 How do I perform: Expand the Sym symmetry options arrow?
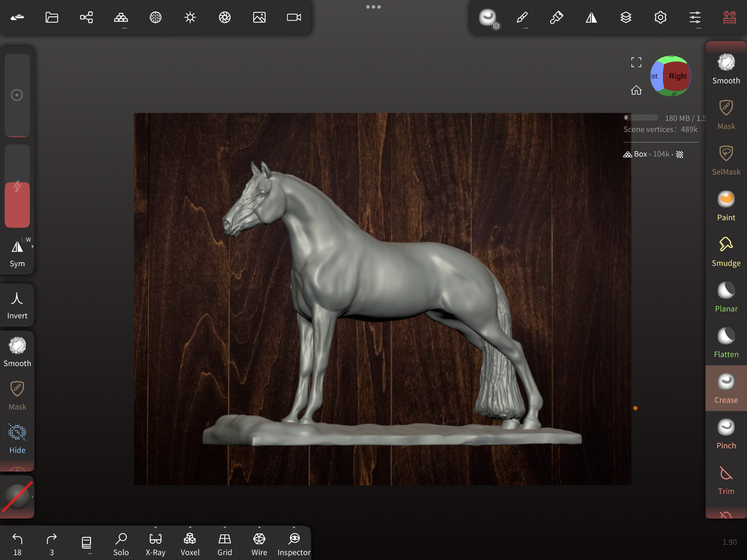(33, 247)
